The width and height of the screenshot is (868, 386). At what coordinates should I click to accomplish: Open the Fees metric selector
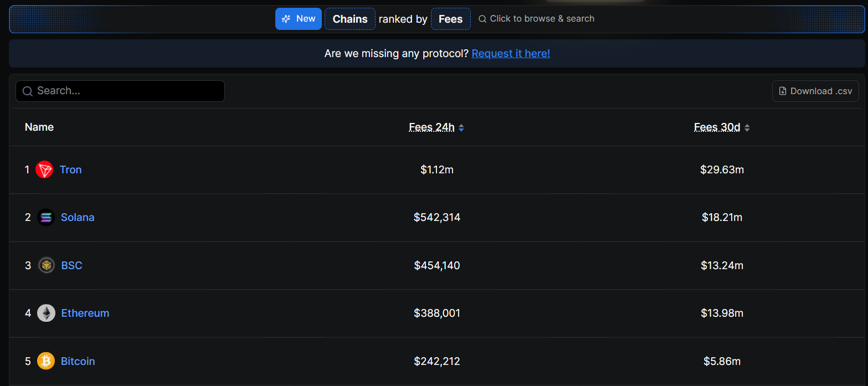pyautogui.click(x=450, y=19)
